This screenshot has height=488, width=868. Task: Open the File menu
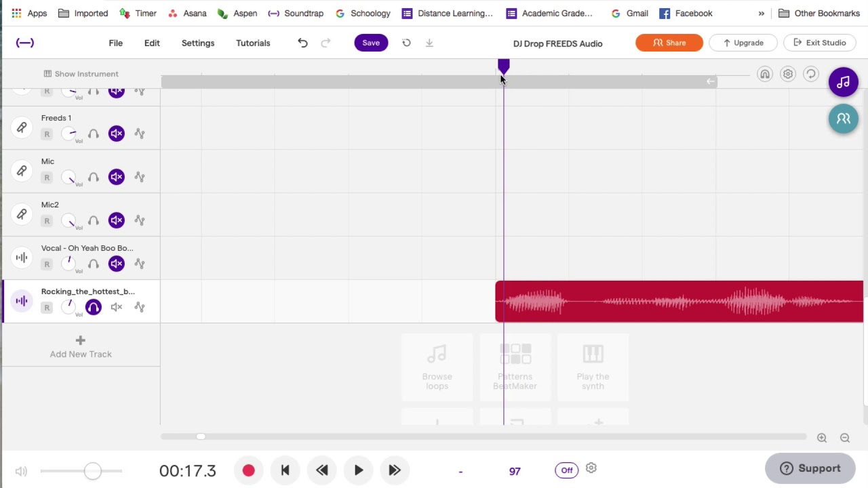click(115, 43)
